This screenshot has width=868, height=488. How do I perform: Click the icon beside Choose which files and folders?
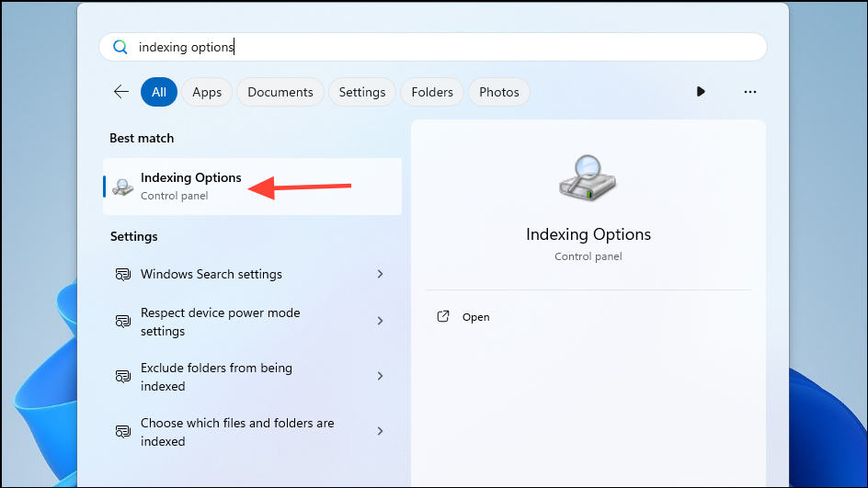123,431
